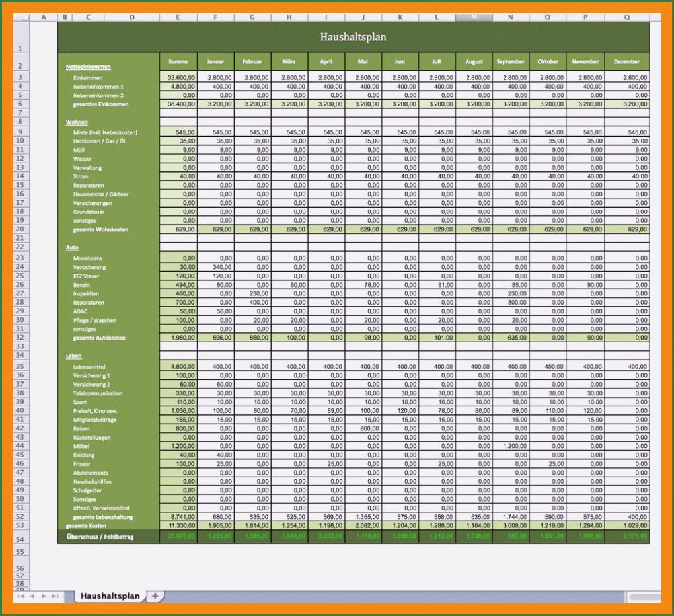This screenshot has width=674, height=616.
Task: Select column E header
Action: pos(178,18)
